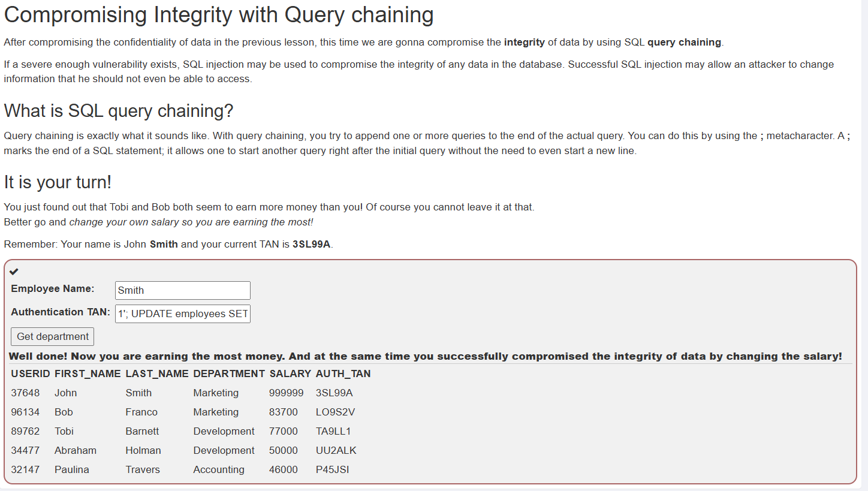Click the LAST_NAME column header

point(156,373)
